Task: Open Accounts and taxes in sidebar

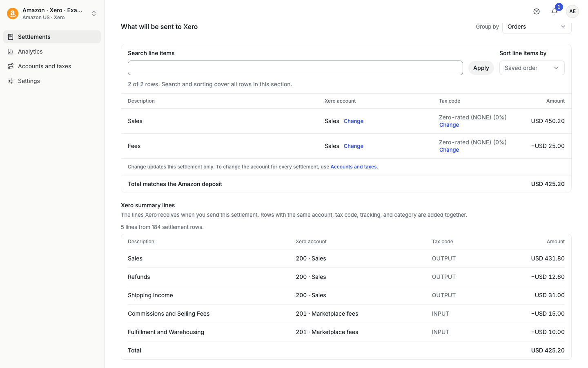Action: (52, 66)
